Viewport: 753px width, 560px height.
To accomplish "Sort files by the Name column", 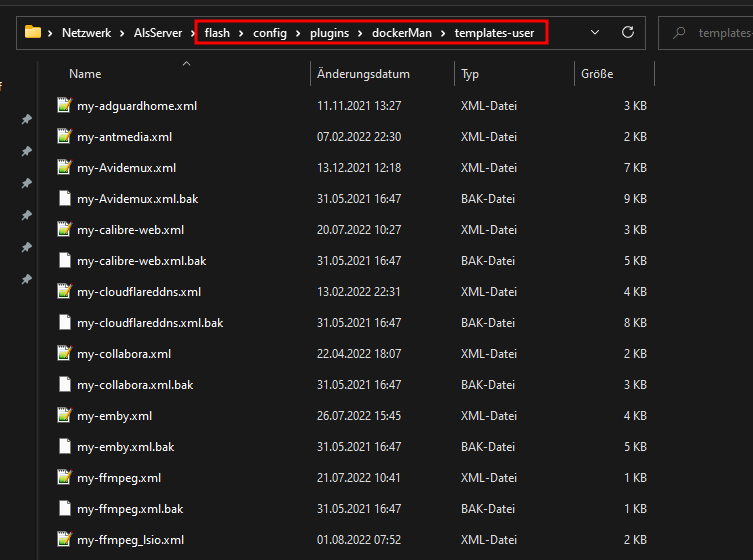I will (x=85, y=74).
